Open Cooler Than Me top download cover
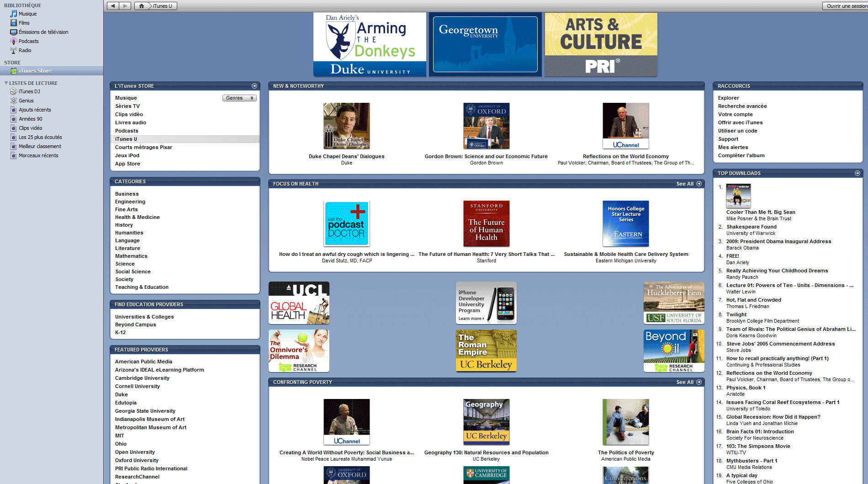Image resolution: width=868 pixels, height=484 pixels. click(738, 196)
